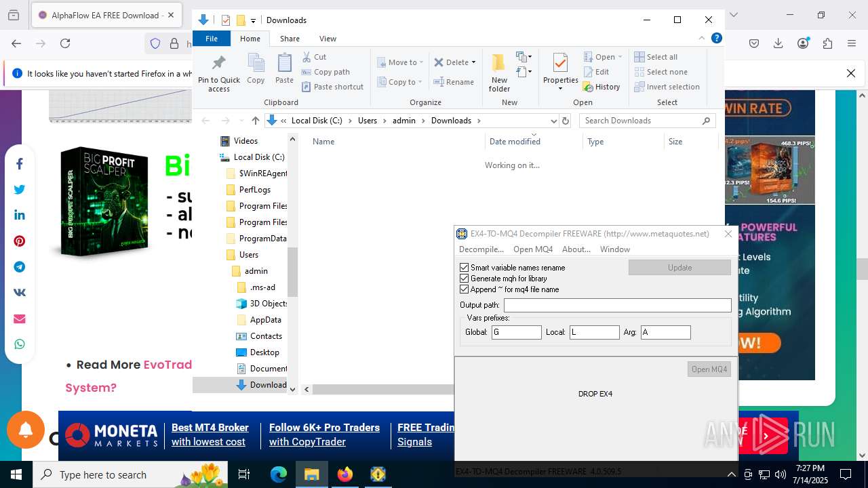Share page on Telegram sidebar icon
868x488 pixels.
pyautogui.click(x=20, y=267)
